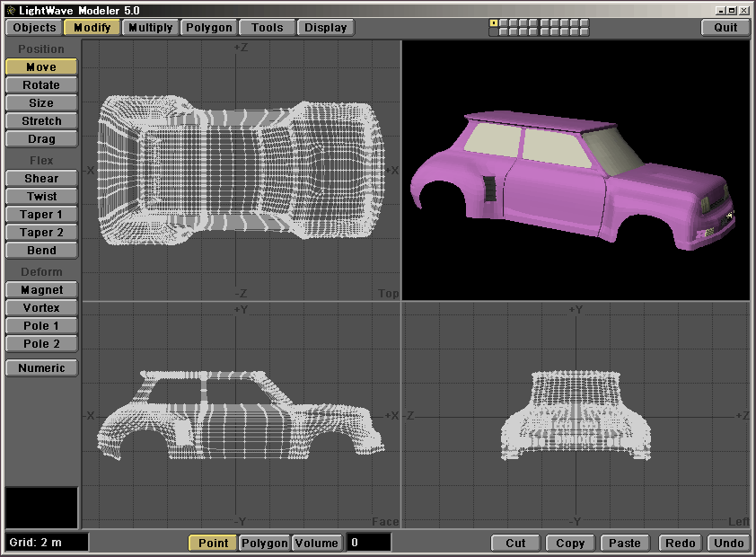Open the Numeric input panel
Screen dimensions: 756x557
[41, 368]
